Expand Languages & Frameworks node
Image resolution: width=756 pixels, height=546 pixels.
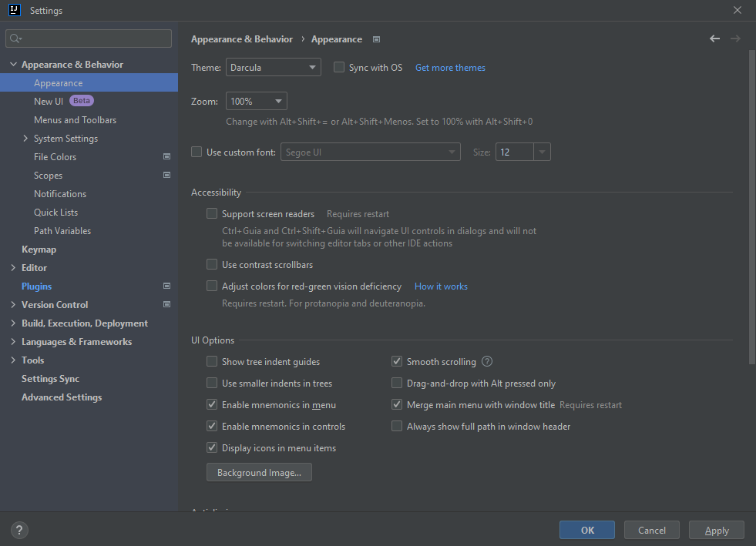14,342
